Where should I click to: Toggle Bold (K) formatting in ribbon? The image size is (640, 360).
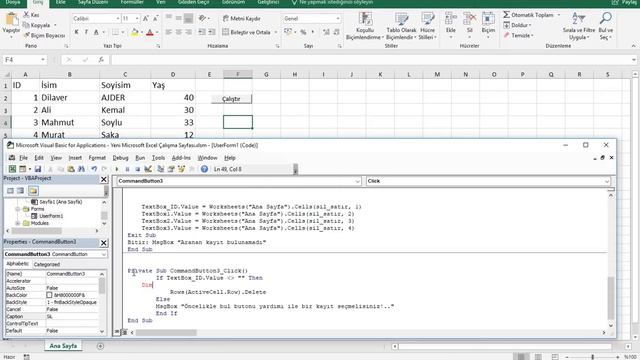76,32
